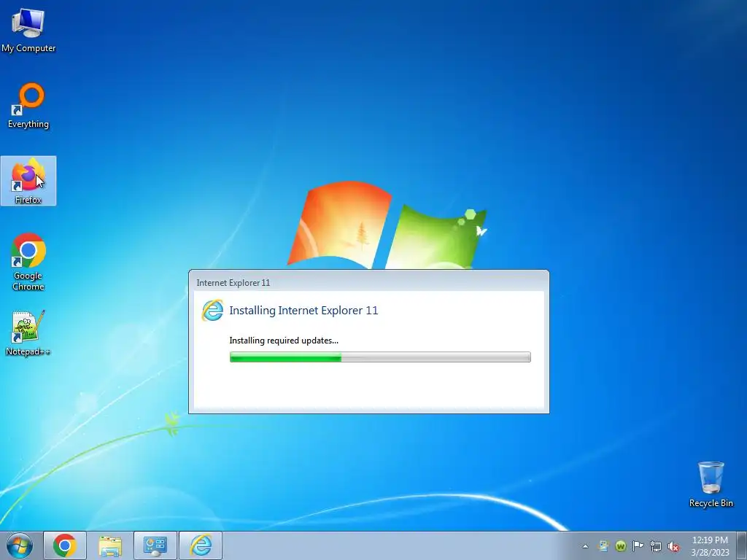Open the Recycle Bin
Screen dimensions: 747x560
coord(711,484)
